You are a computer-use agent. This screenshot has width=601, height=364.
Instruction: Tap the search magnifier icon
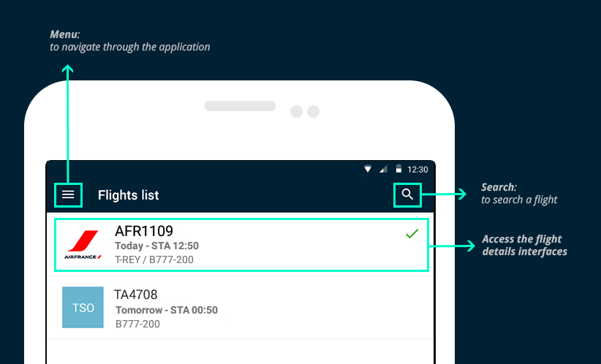coord(407,194)
